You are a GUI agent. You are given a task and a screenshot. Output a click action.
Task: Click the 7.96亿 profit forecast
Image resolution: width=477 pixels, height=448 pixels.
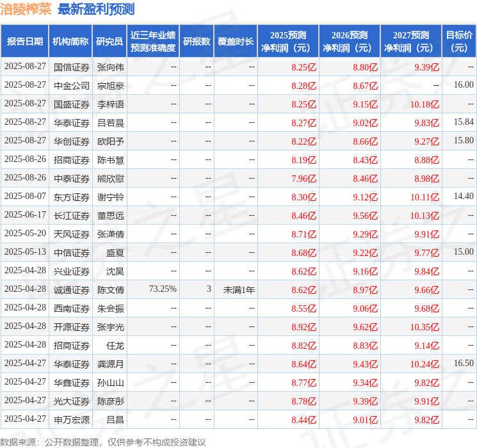click(x=303, y=179)
